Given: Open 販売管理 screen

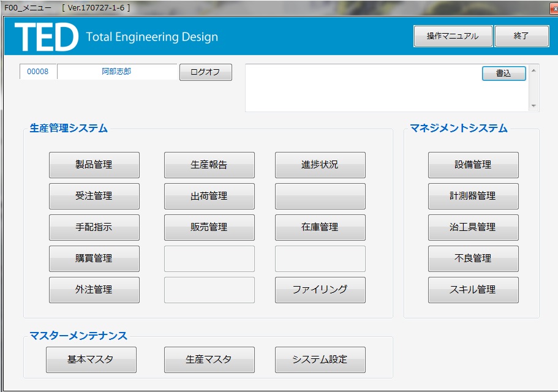Looking at the screenshot, I should click(209, 227).
